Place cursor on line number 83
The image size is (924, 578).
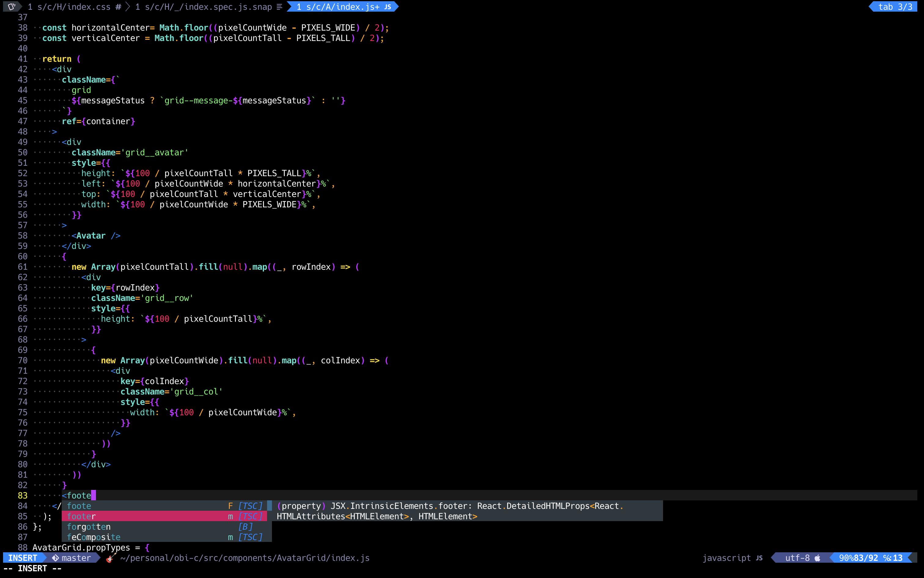tap(23, 495)
